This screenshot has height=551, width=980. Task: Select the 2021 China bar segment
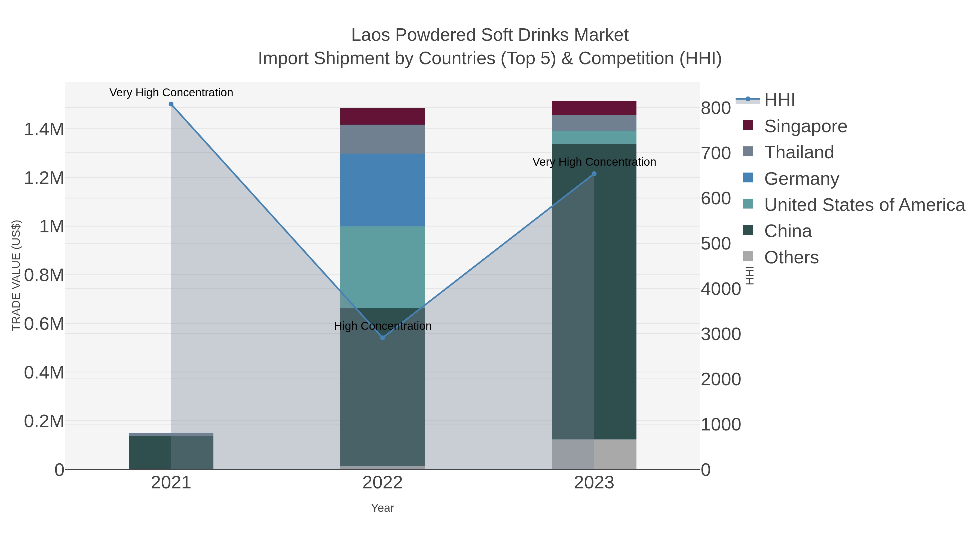tap(171, 453)
